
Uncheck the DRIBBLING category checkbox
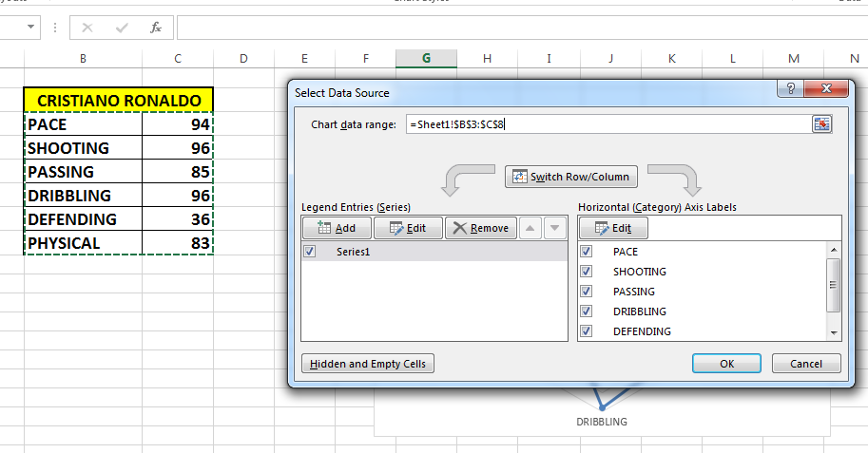click(587, 311)
